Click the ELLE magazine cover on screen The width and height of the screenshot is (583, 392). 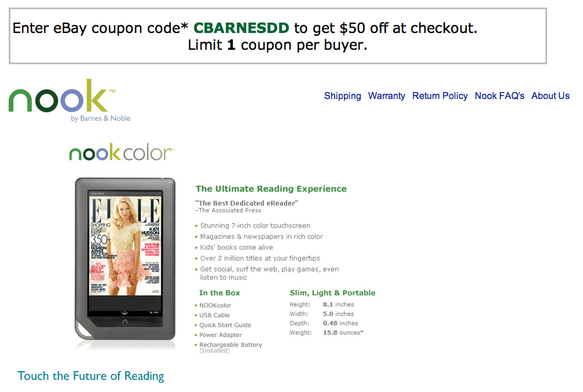[125, 246]
